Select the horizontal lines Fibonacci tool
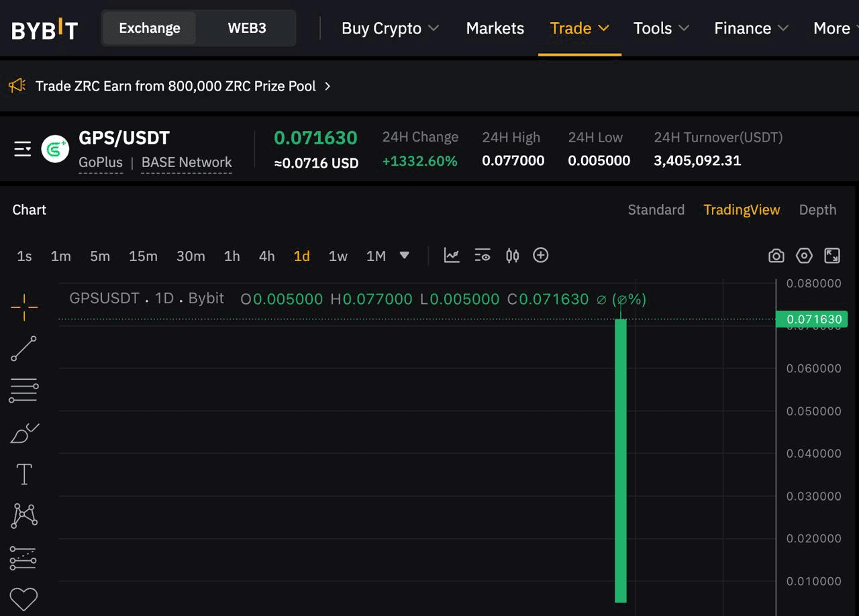The height and width of the screenshot is (616, 859). point(23,391)
